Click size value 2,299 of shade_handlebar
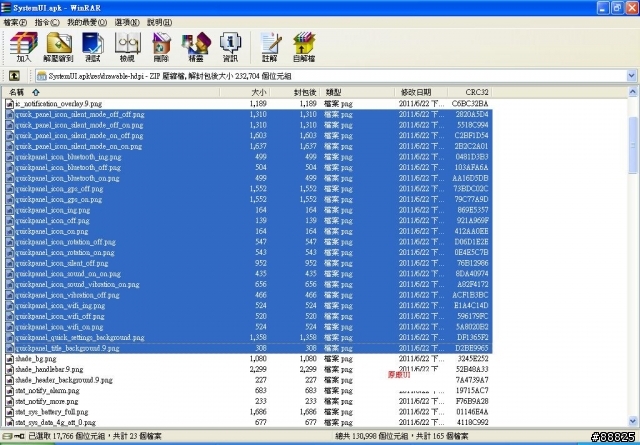 click(x=258, y=369)
